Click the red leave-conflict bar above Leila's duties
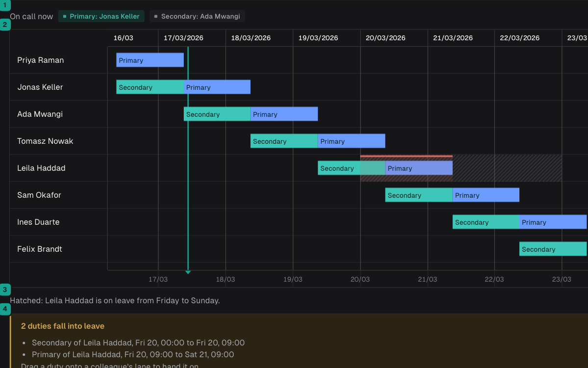588x368 pixels. coord(406,156)
